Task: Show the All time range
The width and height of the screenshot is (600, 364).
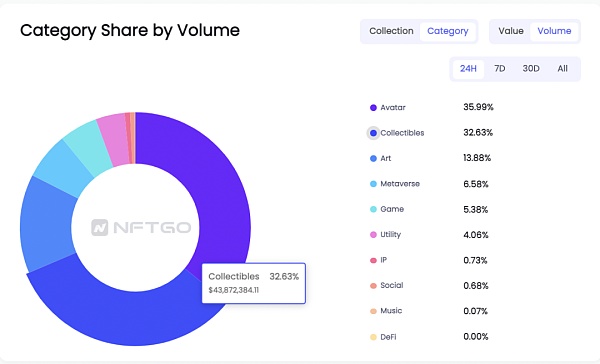Action: pos(562,69)
